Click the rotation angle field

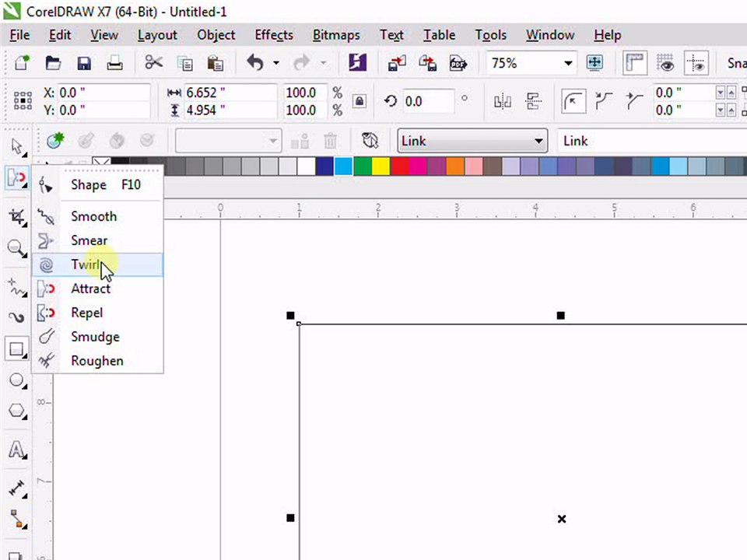point(428,101)
